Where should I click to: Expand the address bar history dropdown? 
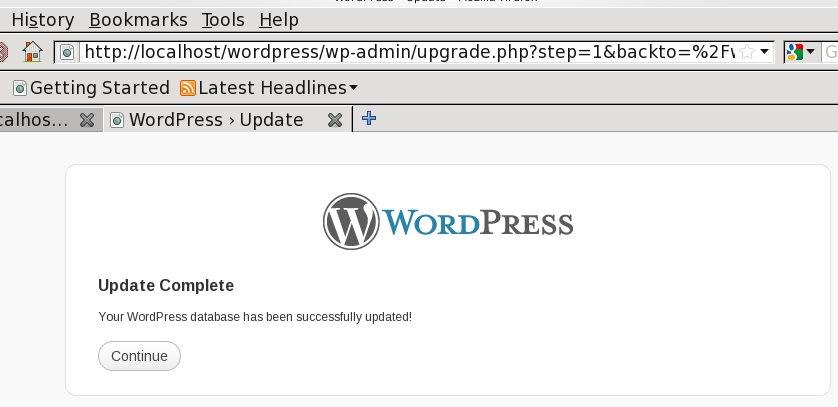765,52
